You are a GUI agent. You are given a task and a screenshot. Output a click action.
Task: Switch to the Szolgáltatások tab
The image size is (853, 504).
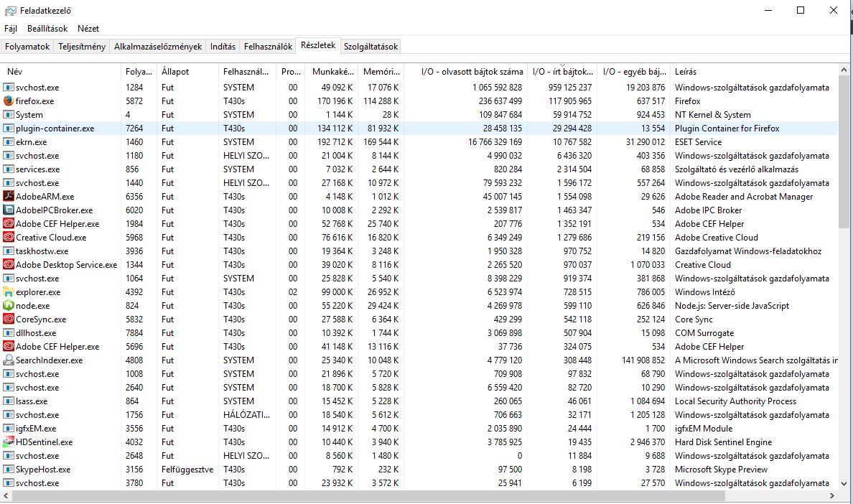[x=371, y=47]
